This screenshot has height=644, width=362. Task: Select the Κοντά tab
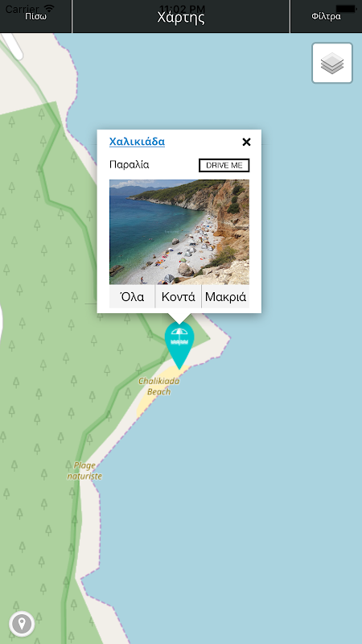coord(178,296)
